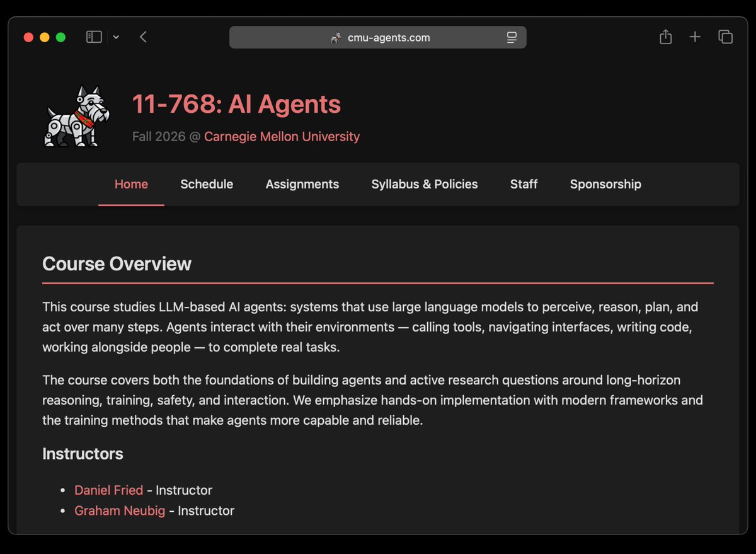The image size is (756, 554).
Task: Open the Carnegie Mellon University link
Action: pyautogui.click(x=282, y=136)
